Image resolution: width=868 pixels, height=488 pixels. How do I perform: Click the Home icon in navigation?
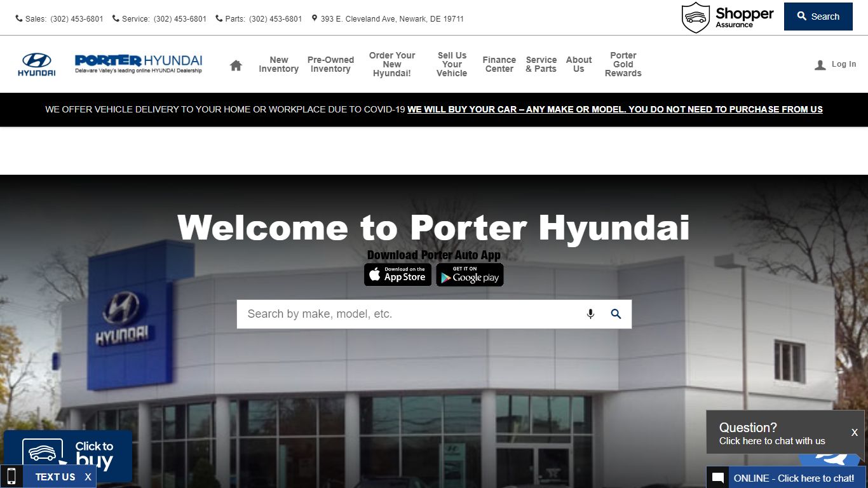tap(236, 65)
